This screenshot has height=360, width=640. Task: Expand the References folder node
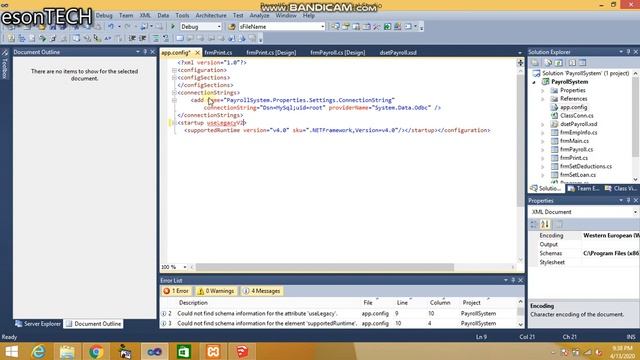click(543, 99)
